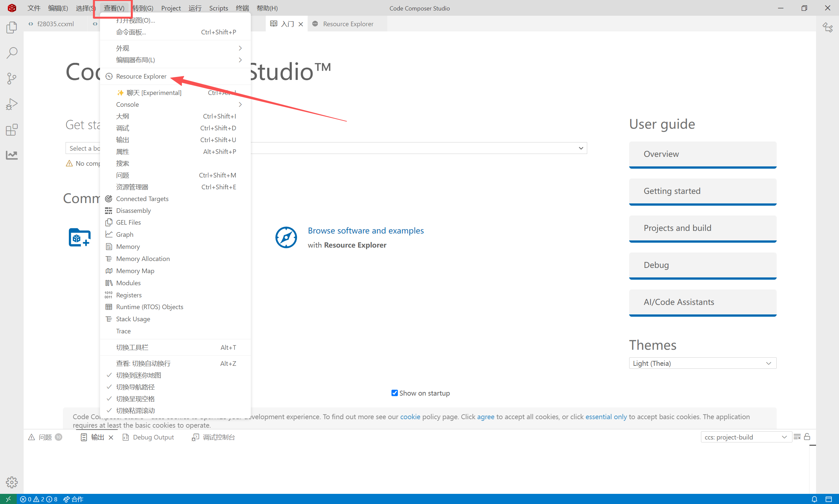Open the Search sidebar icon

pyautogui.click(x=12, y=53)
